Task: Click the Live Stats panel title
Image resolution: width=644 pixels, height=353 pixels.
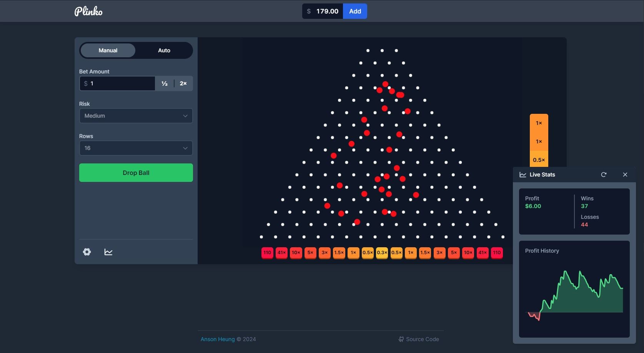Action: coord(542,175)
